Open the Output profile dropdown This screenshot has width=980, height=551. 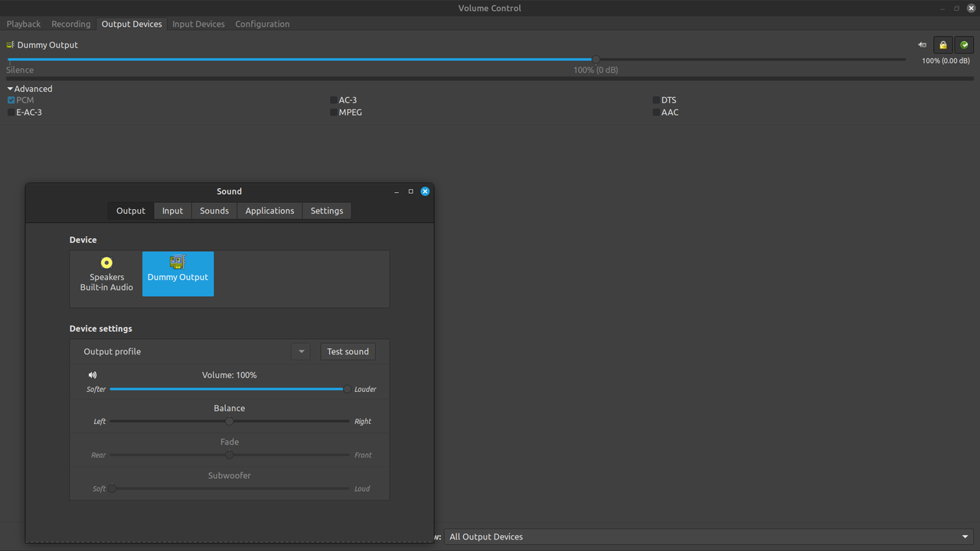300,350
